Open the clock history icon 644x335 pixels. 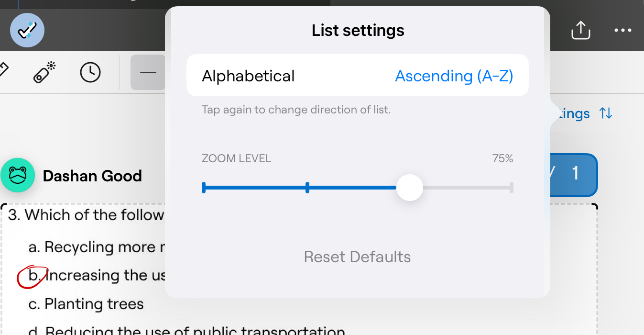click(90, 73)
